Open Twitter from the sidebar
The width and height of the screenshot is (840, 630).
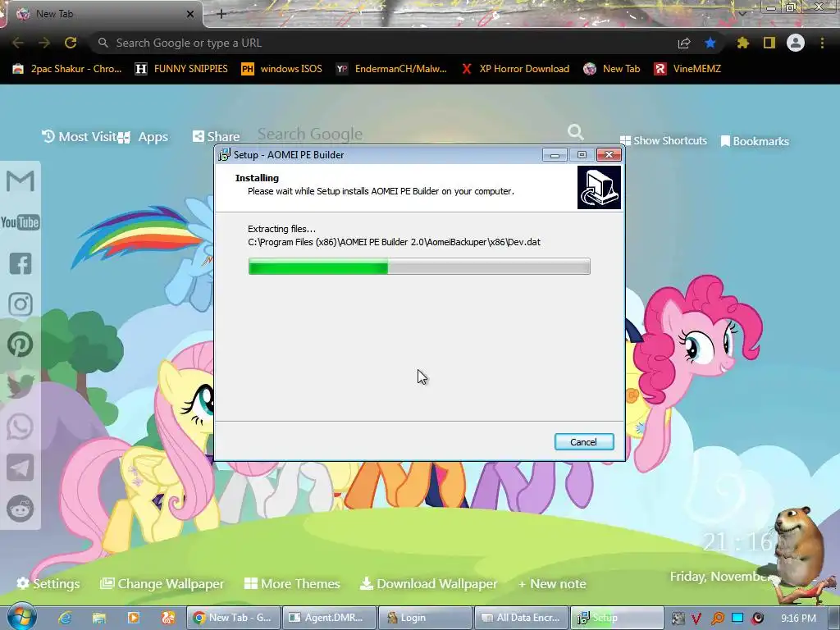point(21,386)
